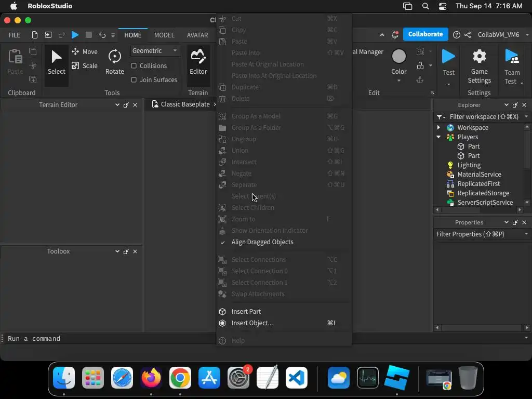Select MaterialService in Explorer
The width and height of the screenshot is (532, 399).
click(479, 175)
